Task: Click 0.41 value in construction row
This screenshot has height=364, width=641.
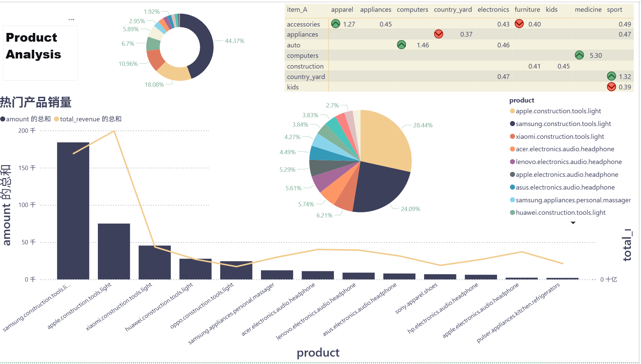Action: [534, 66]
